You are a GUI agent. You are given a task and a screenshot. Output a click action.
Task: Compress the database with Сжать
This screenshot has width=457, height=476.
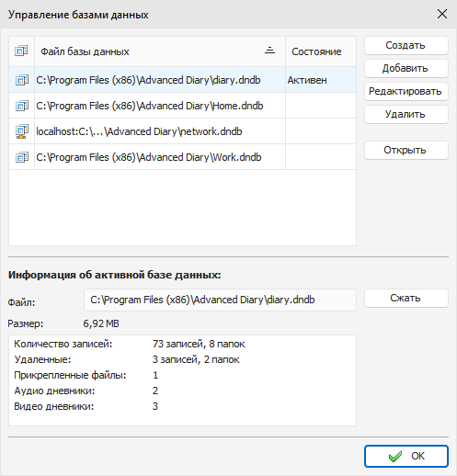406,298
